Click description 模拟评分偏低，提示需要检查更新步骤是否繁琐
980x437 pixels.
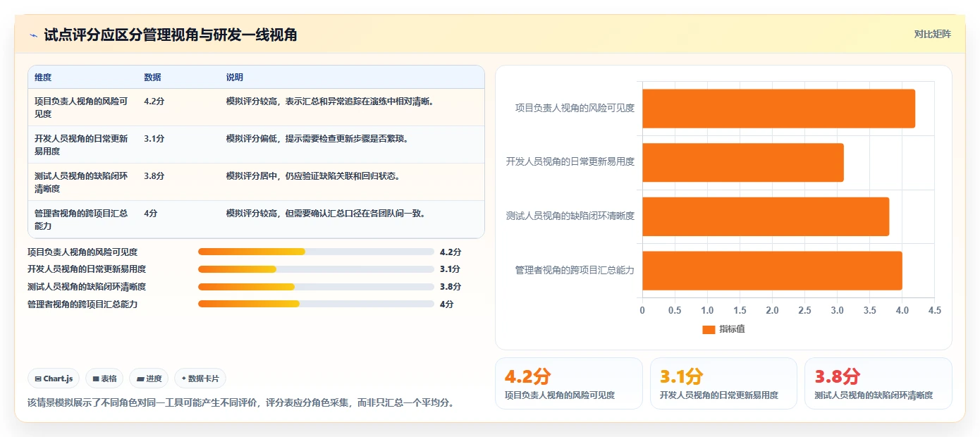click(x=317, y=138)
